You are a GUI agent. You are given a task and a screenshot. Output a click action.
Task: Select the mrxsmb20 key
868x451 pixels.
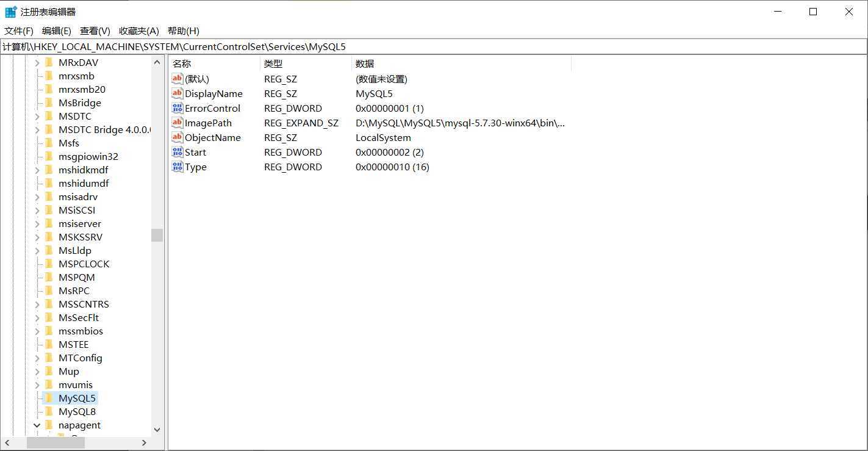pos(82,89)
